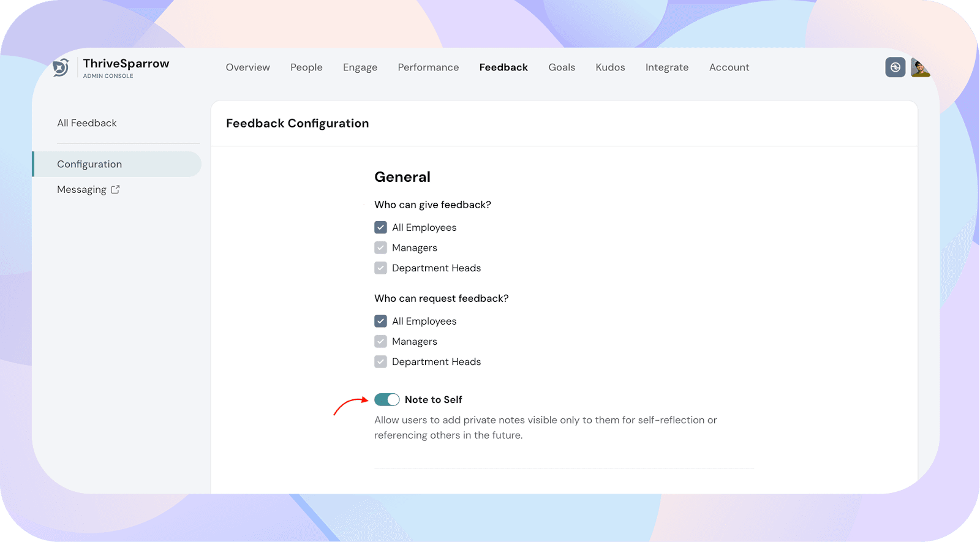
Task: Select the Integrate tab
Action: [x=666, y=67]
